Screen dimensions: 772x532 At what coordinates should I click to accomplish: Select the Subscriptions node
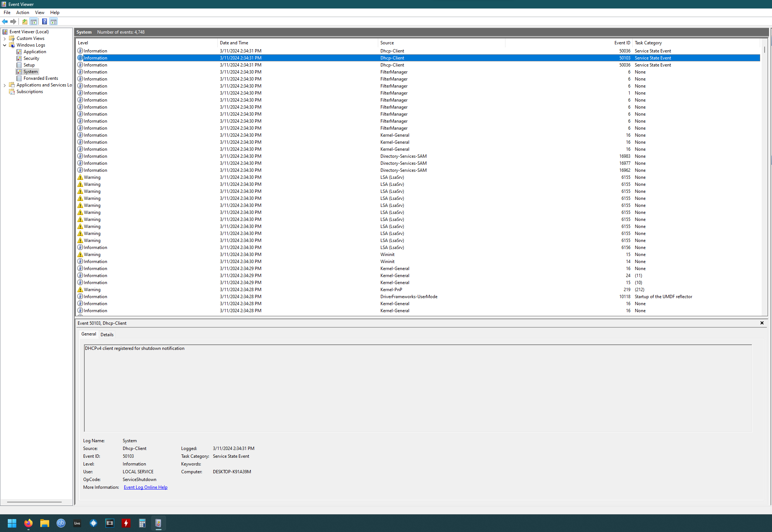(x=30, y=92)
